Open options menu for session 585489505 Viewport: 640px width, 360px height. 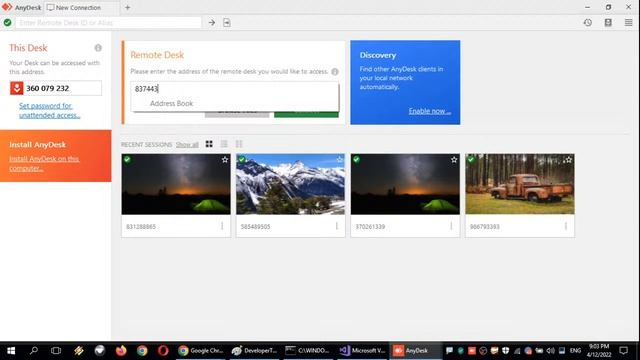337,226
